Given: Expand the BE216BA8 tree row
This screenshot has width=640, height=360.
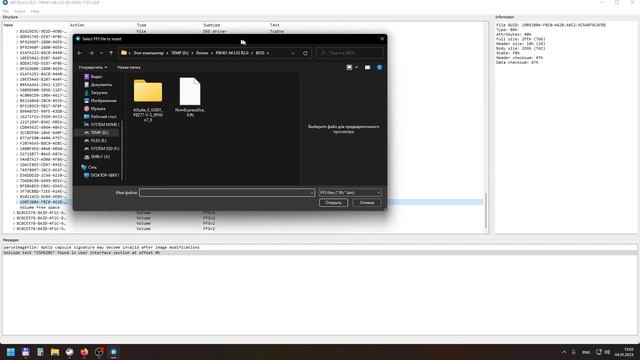Looking at the screenshot, I should point(17,101).
